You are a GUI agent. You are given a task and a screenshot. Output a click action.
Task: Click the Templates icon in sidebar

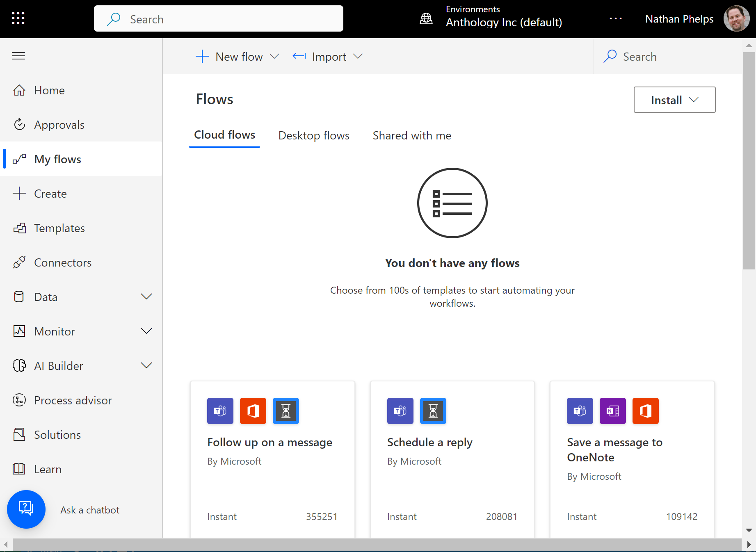[19, 228]
